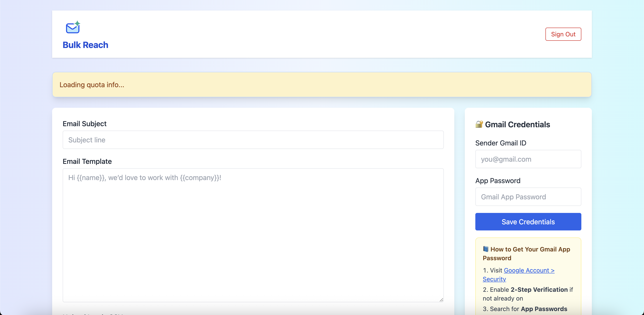Click the 'Email Template' label
Screen dimensions: 644x315
(87, 161)
